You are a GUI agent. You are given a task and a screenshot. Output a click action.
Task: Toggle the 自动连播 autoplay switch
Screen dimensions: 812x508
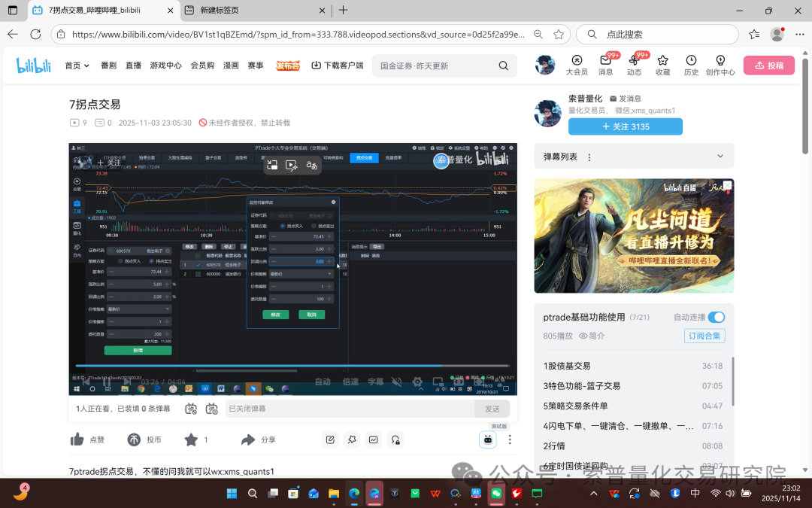coord(716,317)
